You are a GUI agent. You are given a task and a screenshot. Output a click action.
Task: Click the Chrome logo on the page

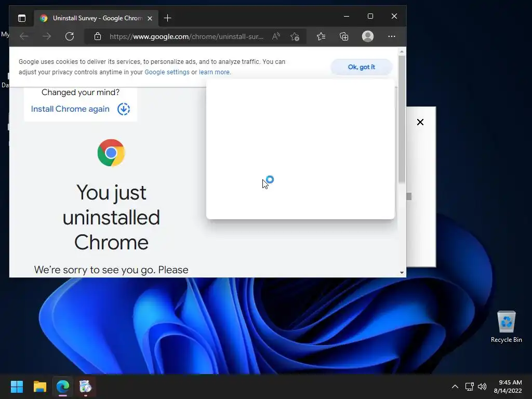(x=111, y=153)
